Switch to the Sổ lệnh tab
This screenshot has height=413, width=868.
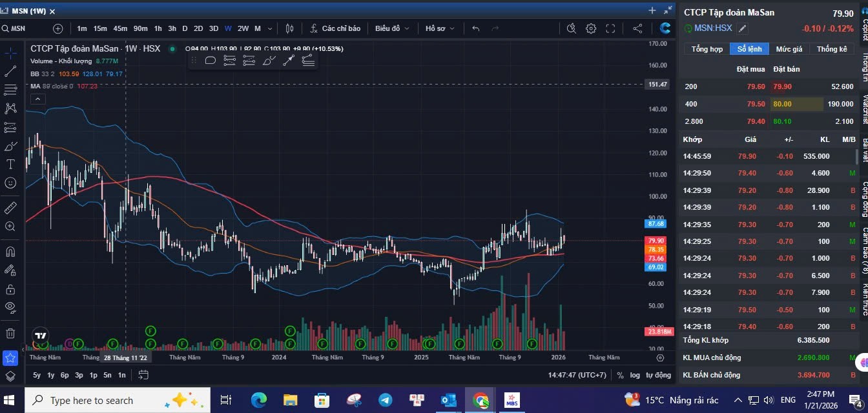(x=750, y=49)
